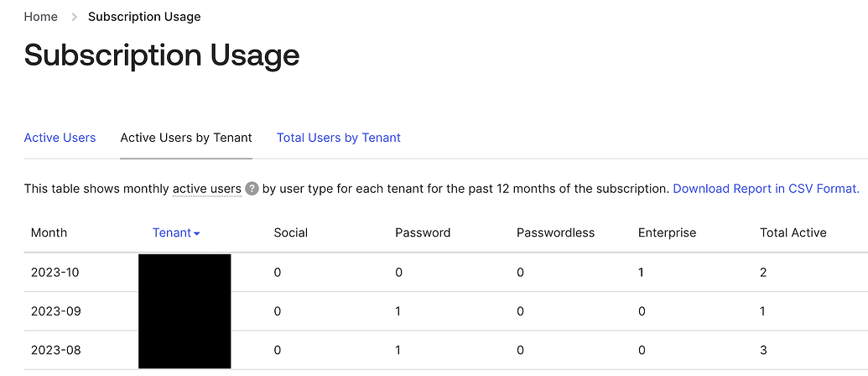Image resolution: width=868 pixels, height=376 pixels.
Task: Switch to the Active Users tab
Action: click(60, 138)
